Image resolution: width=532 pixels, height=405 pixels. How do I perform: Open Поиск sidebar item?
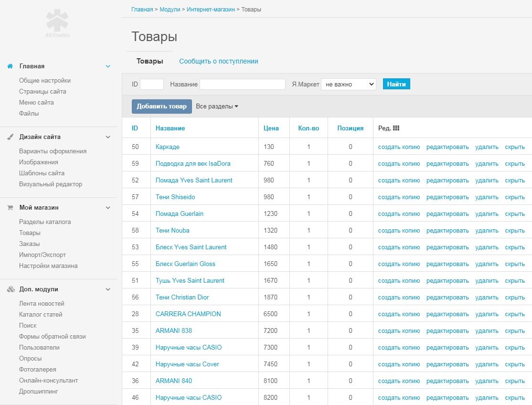coord(28,325)
